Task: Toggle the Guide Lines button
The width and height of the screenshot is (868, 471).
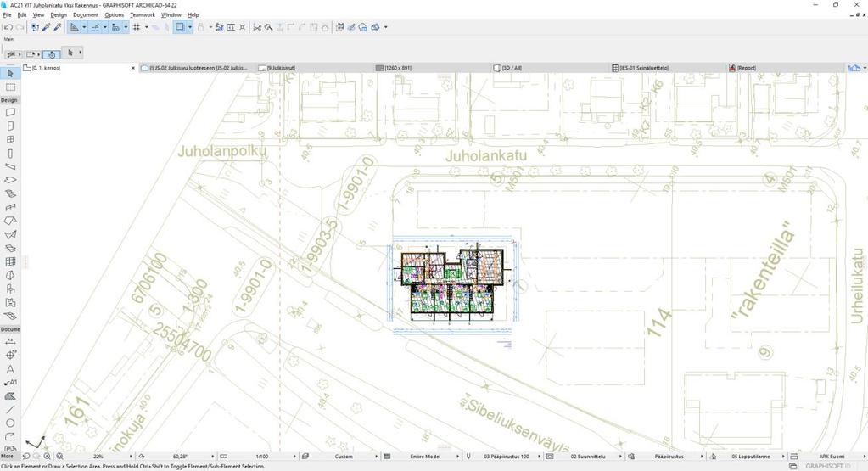Action: point(74,27)
